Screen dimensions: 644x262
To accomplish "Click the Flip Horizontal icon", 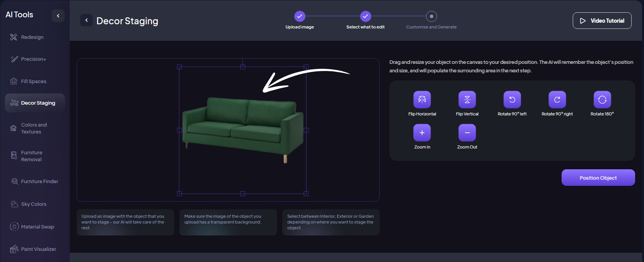I will 422,100.
